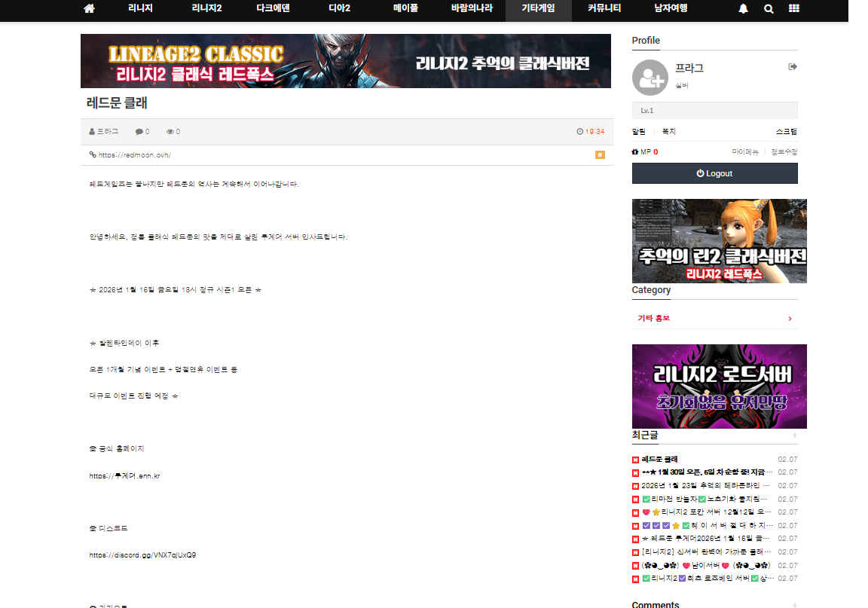The height and width of the screenshot is (608, 868).
Task: Open the 메이플 menu item
Action: click(406, 9)
